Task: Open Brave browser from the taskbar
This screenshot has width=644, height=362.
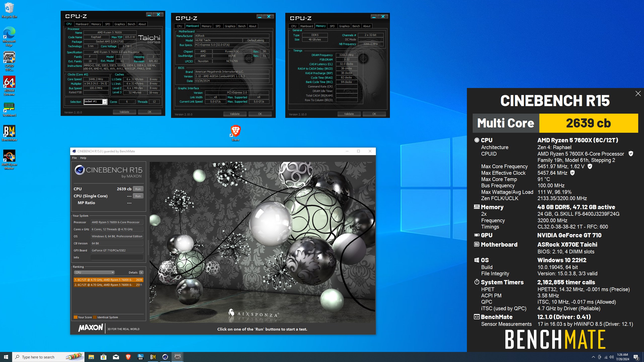Action: pos(128,357)
